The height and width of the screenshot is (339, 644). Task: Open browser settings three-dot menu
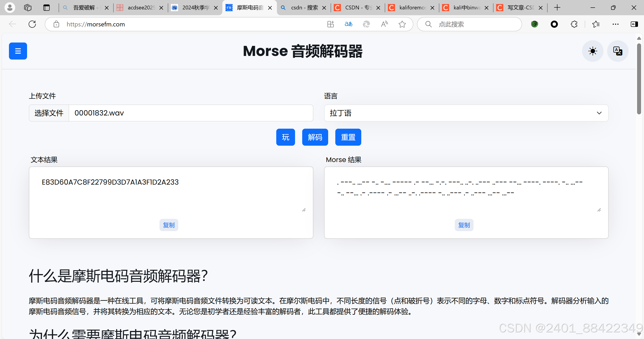(615, 24)
